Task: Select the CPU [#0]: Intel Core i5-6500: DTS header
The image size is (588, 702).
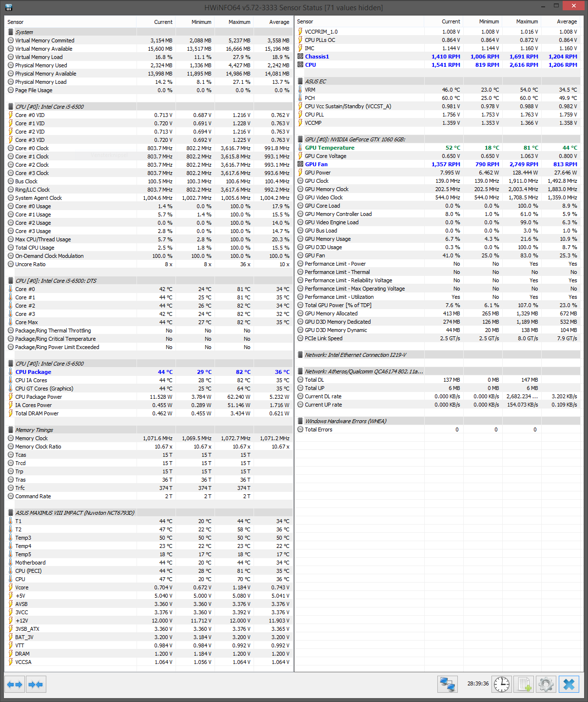Action: tap(148, 281)
